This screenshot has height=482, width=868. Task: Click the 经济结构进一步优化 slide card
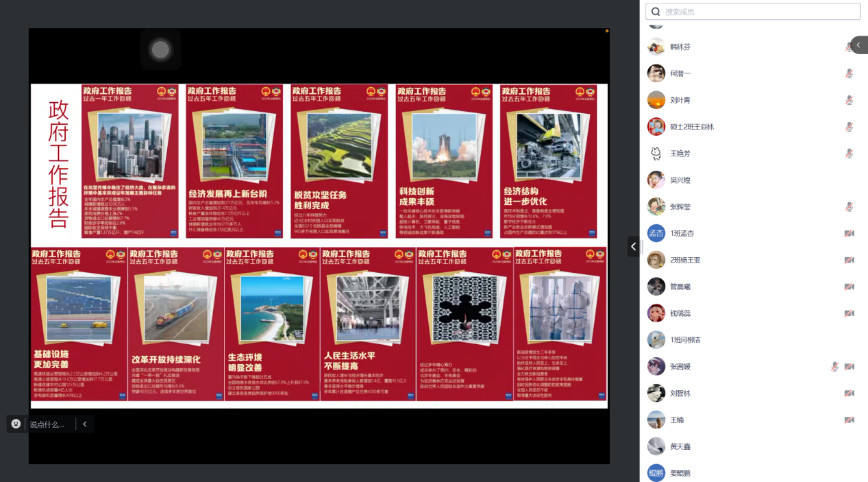click(548, 161)
